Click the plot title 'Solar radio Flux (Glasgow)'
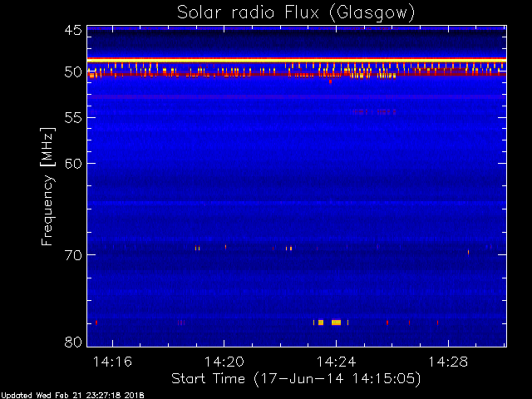Screen dimensions: 532x399 [296, 13]
